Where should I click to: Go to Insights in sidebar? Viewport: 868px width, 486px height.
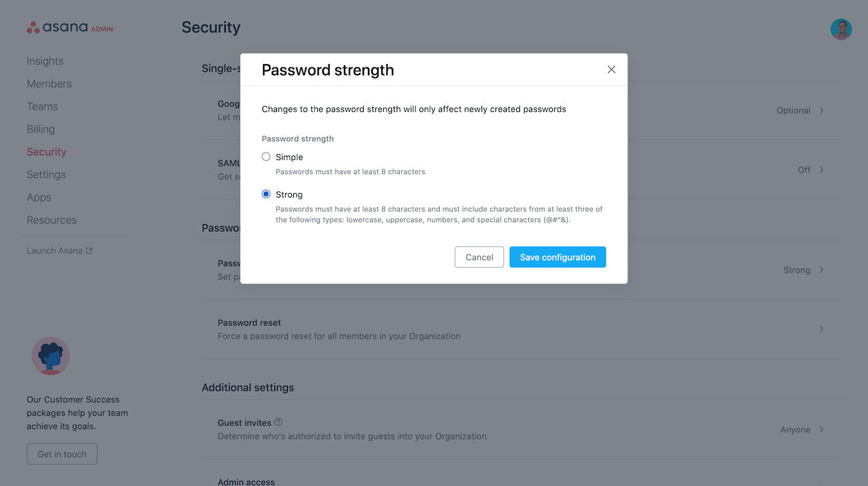(45, 61)
